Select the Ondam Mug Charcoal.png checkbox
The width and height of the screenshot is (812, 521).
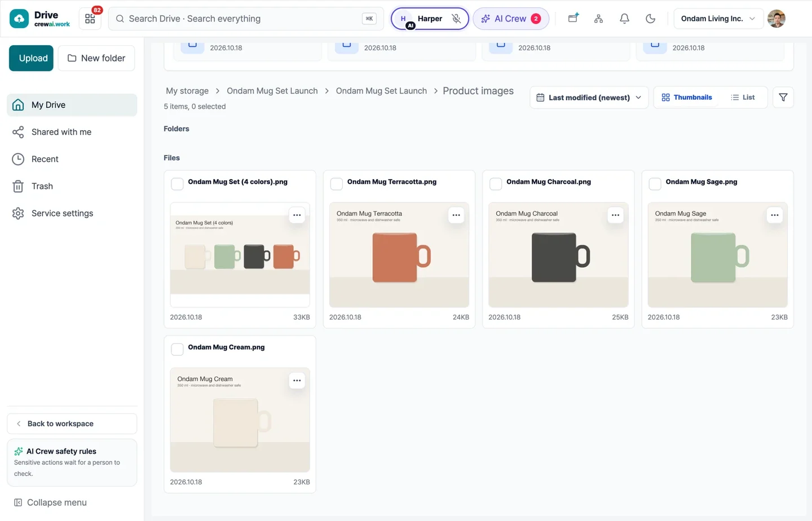pos(496,184)
